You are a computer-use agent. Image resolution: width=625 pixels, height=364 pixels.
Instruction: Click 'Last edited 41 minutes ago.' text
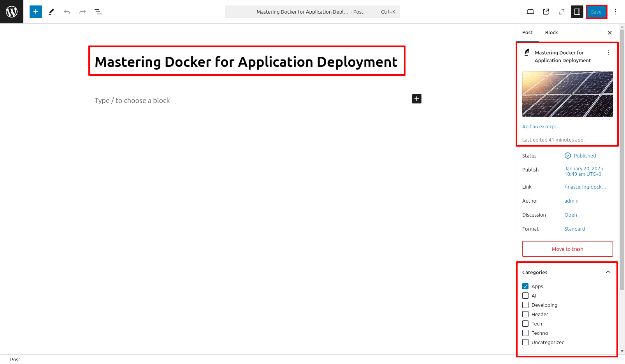(553, 140)
